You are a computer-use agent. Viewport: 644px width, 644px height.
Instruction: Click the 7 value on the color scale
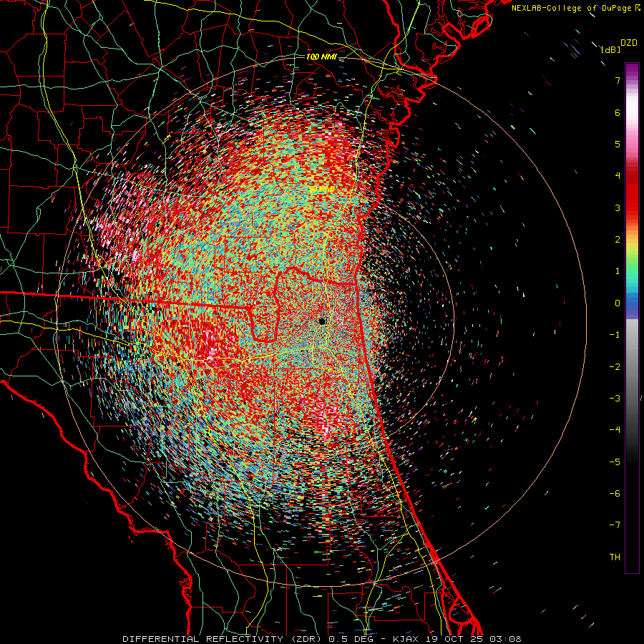click(x=618, y=80)
